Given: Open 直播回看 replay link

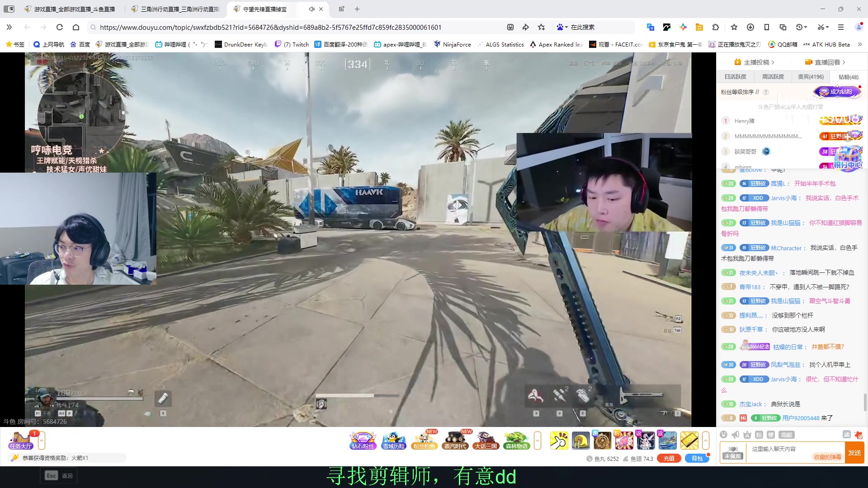Looking at the screenshot, I should (825, 62).
